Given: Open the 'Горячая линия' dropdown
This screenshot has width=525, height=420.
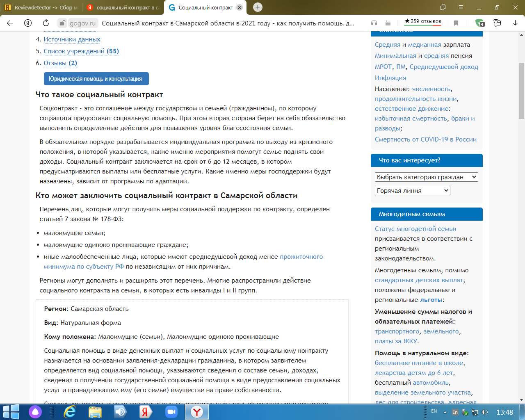Looking at the screenshot, I should point(412,191).
